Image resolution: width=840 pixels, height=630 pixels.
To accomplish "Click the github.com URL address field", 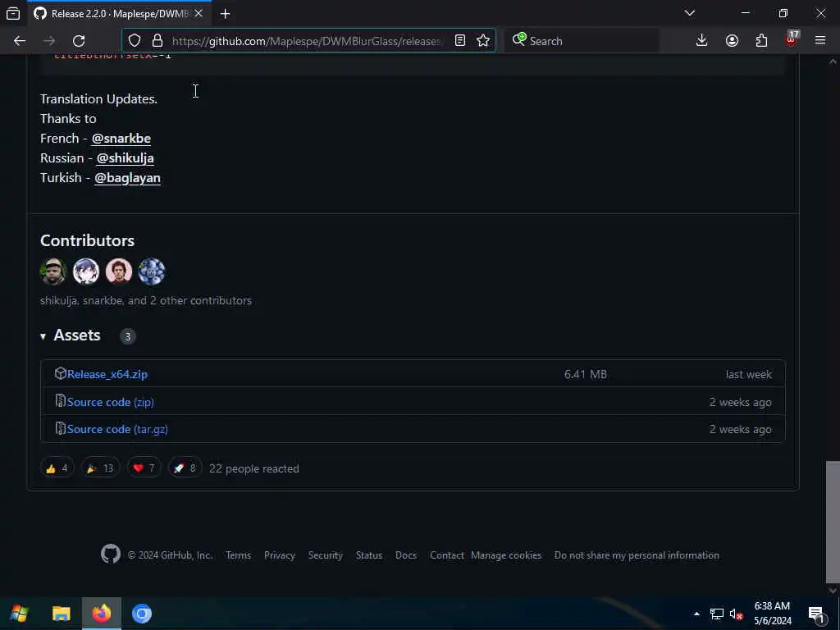I will coord(307,41).
